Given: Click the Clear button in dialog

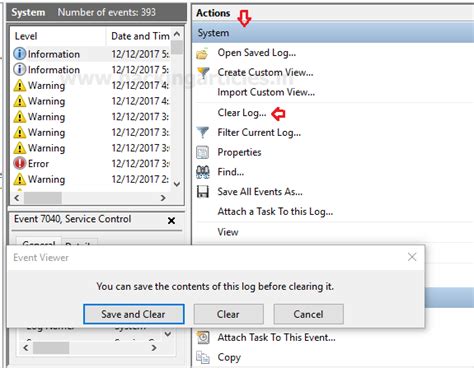Looking at the screenshot, I should tap(229, 314).
